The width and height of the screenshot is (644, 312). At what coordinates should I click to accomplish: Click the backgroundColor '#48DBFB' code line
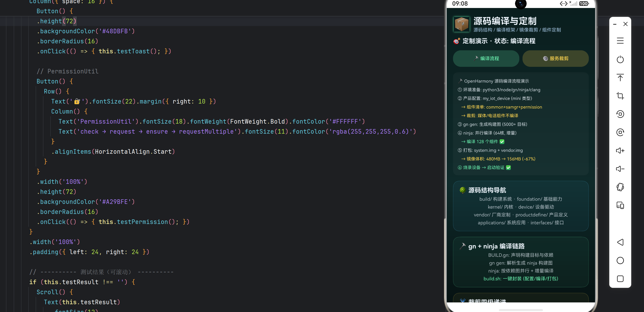(x=86, y=31)
